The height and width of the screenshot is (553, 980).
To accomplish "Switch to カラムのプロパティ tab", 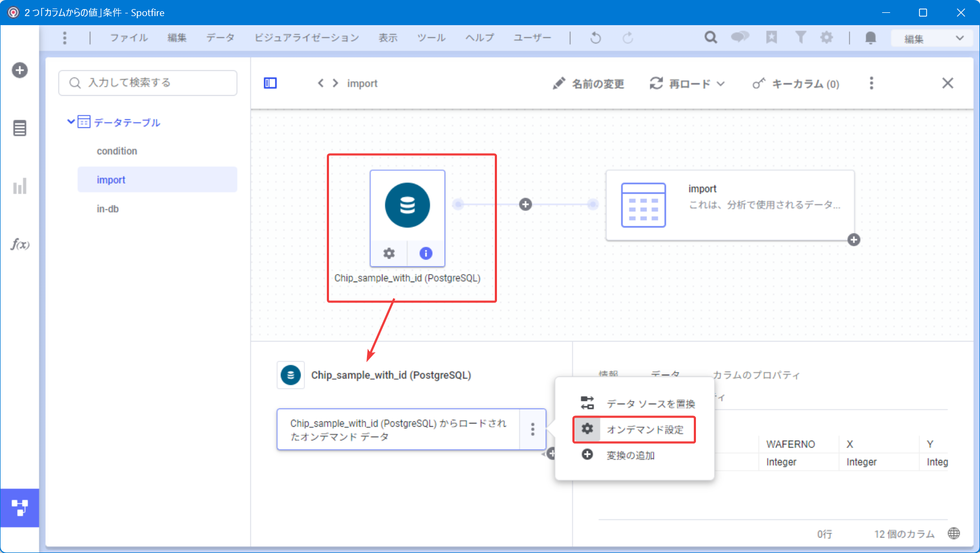I will [756, 375].
